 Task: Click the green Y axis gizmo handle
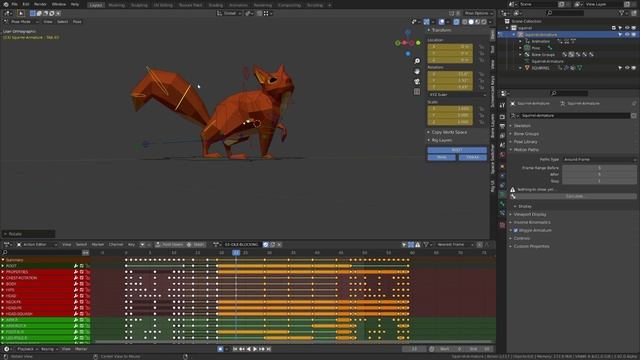(x=418, y=43)
